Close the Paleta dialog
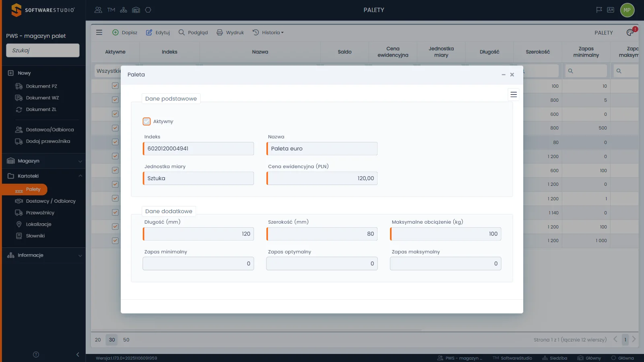 [512, 75]
